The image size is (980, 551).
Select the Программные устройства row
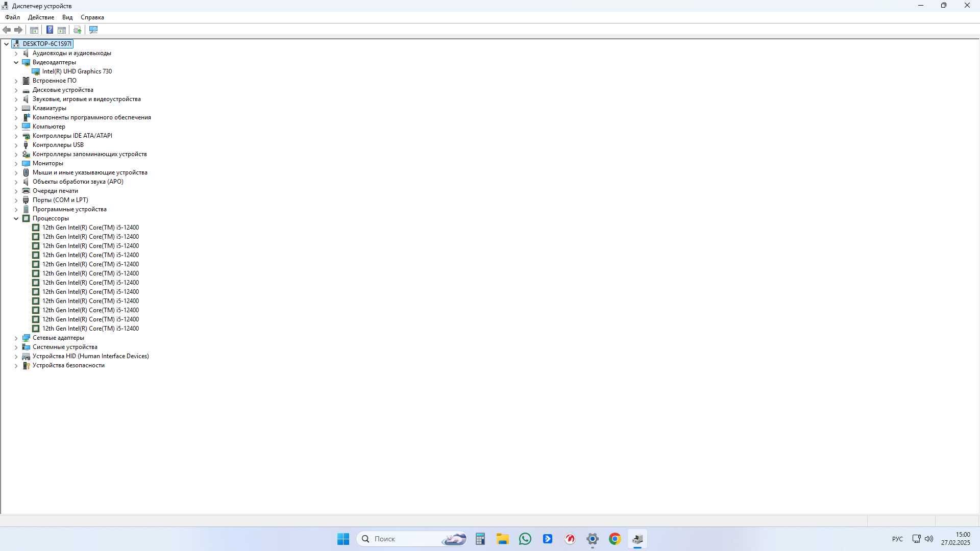pyautogui.click(x=69, y=209)
